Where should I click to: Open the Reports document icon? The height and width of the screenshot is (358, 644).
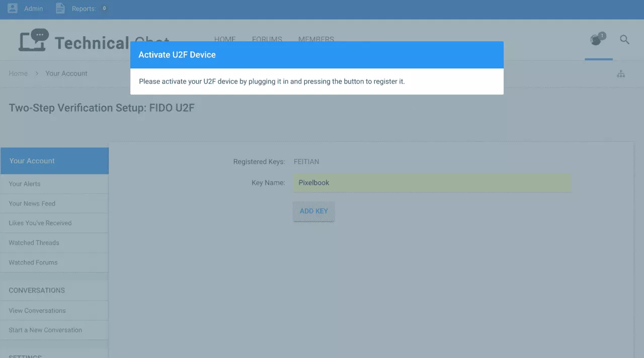(x=60, y=9)
